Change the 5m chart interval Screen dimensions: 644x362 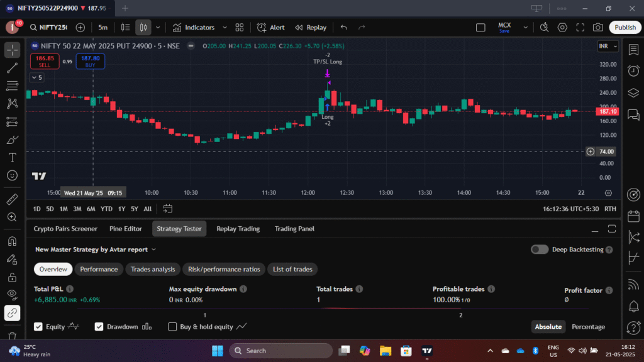tap(103, 28)
